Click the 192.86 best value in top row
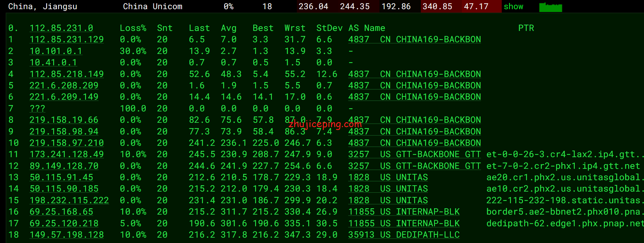 tap(396, 7)
